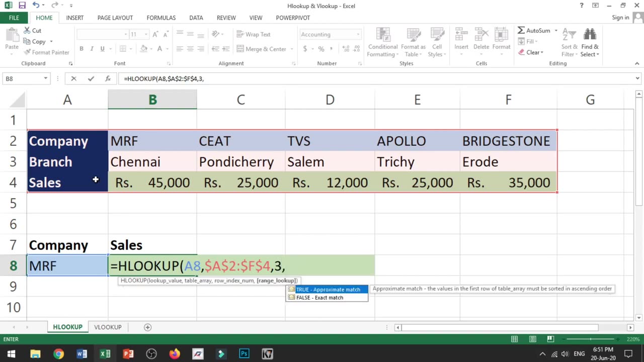Open Excel Help question mark
Screen dimensions: 644x362
click(582, 6)
